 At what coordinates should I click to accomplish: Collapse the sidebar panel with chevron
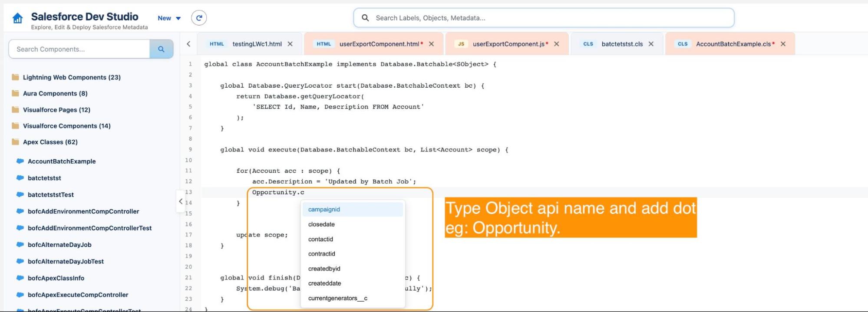point(181,201)
